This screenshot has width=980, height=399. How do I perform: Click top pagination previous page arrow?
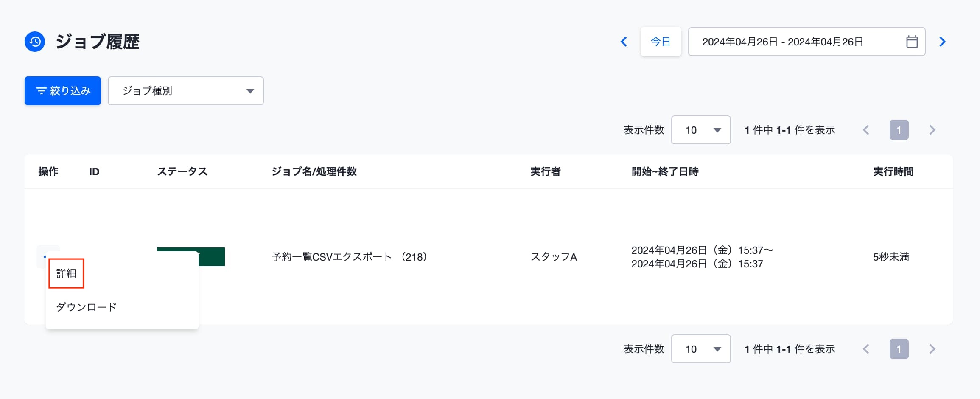pos(866,130)
